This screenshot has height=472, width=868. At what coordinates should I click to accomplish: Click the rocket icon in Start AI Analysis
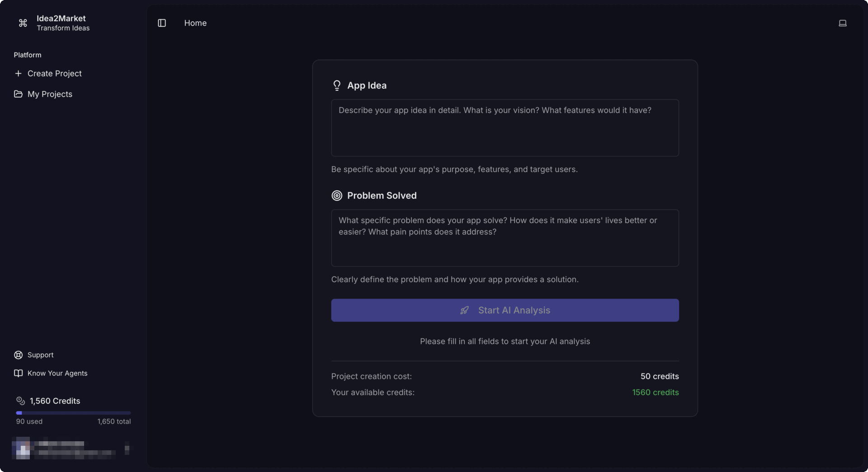click(464, 310)
